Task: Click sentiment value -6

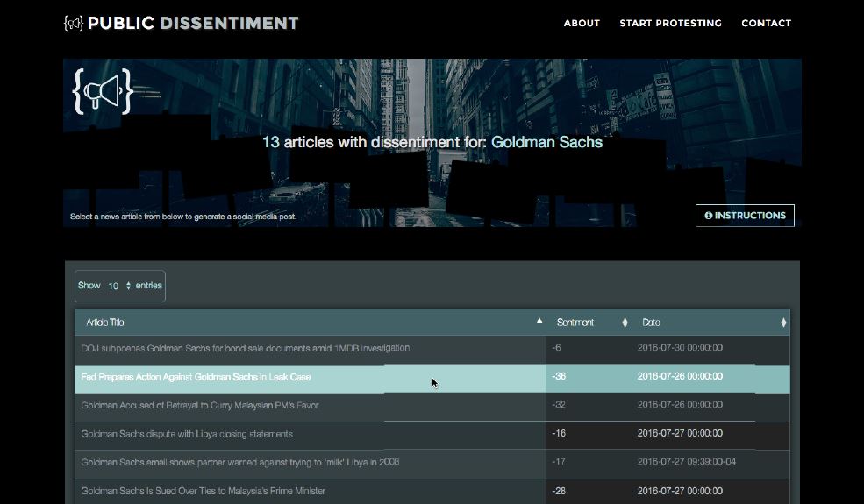Action: [x=556, y=348]
